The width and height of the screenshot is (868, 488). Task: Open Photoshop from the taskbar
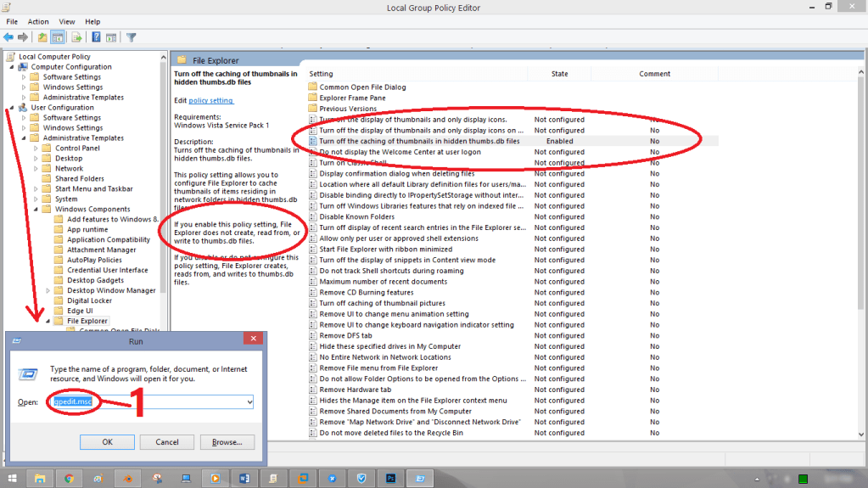(x=390, y=478)
